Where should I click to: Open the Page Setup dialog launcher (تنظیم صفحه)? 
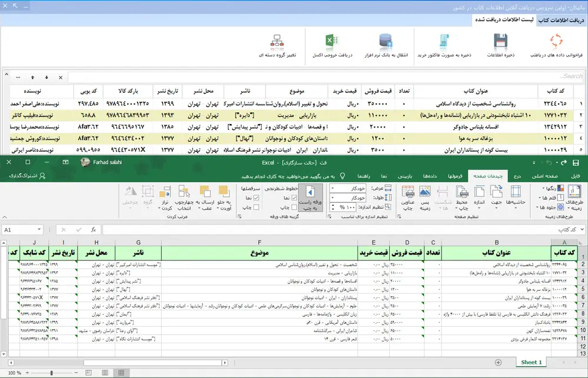(x=399, y=217)
